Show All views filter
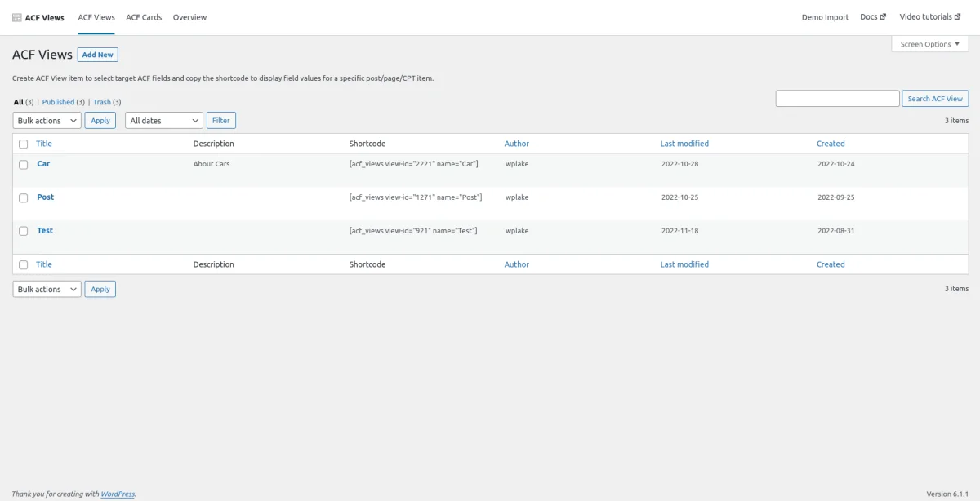Image resolution: width=980 pixels, height=501 pixels. pyautogui.click(x=19, y=102)
